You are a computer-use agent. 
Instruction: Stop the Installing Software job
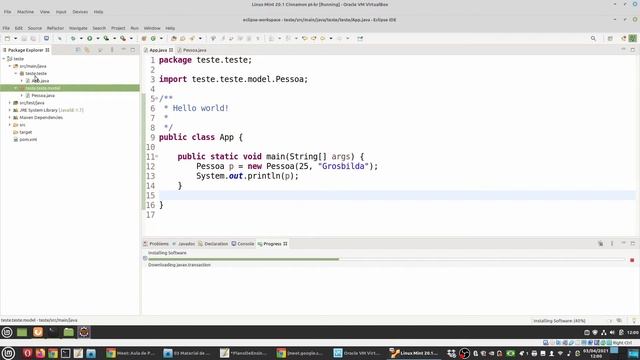tap(632, 260)
